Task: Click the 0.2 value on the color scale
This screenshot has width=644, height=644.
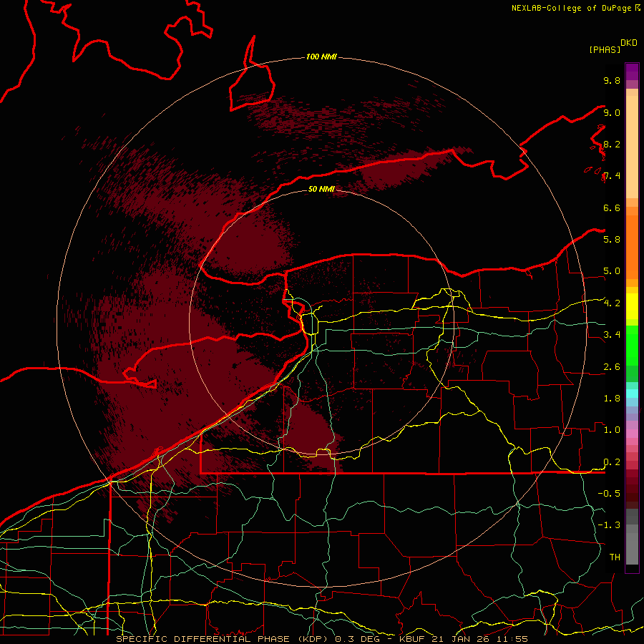Action: point(612,462)
